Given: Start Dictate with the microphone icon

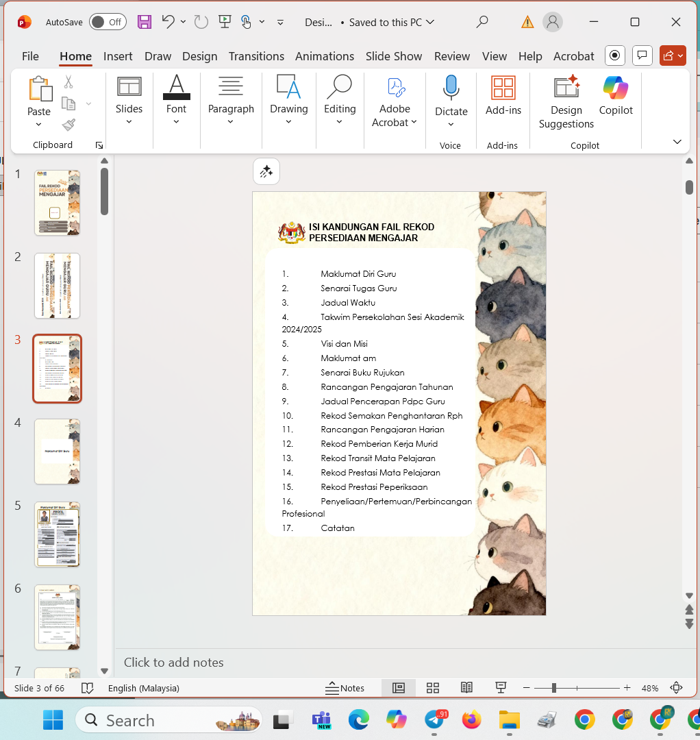Looking at the screenshot, I should [451, 89].
